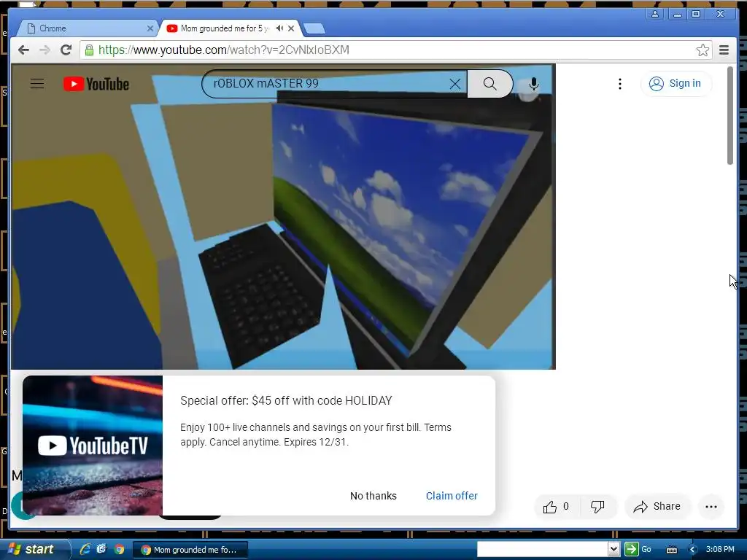
Task: Click the Sign in button
Action: tap(676, 84)
